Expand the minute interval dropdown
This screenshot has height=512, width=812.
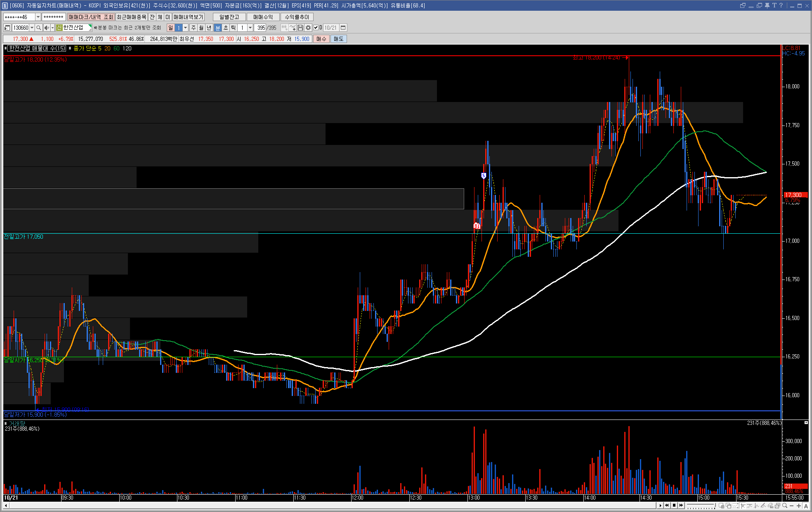pos(250,28)
